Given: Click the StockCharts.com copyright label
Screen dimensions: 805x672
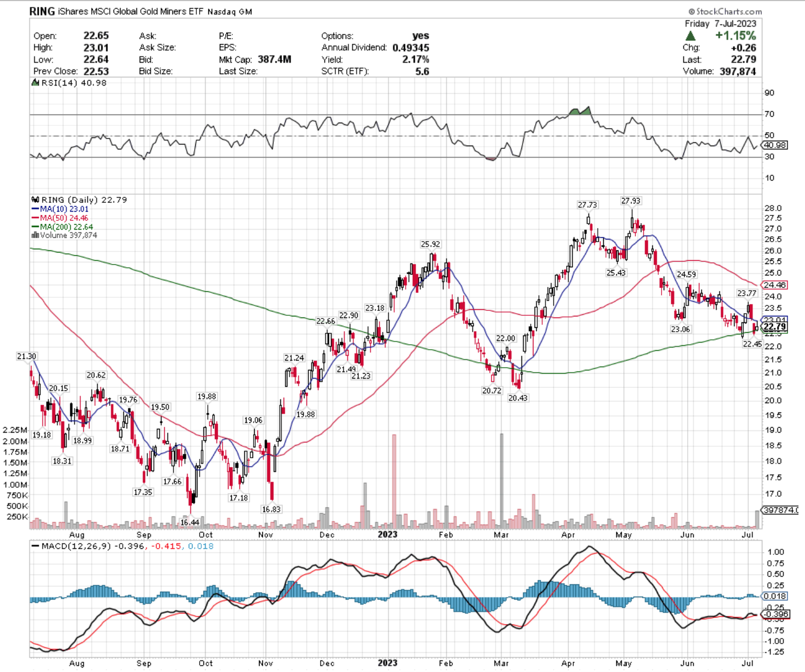Looking at the screenshot, I should [x=725, y=11].
